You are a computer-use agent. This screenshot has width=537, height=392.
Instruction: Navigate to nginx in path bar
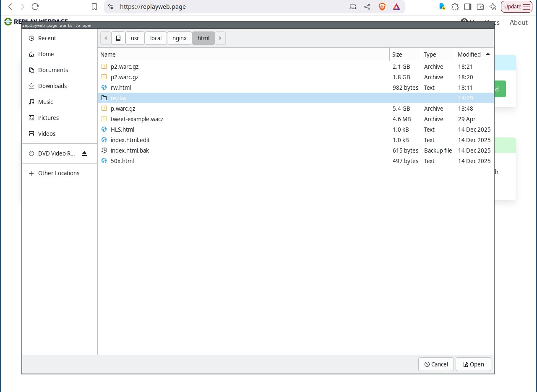(x=180, y=38)
